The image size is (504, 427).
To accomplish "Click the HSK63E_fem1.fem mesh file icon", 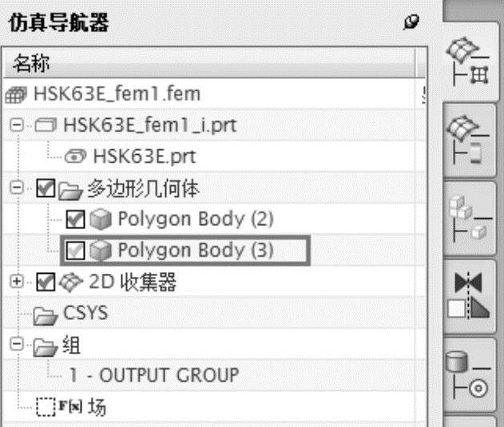I will point(16,94).
